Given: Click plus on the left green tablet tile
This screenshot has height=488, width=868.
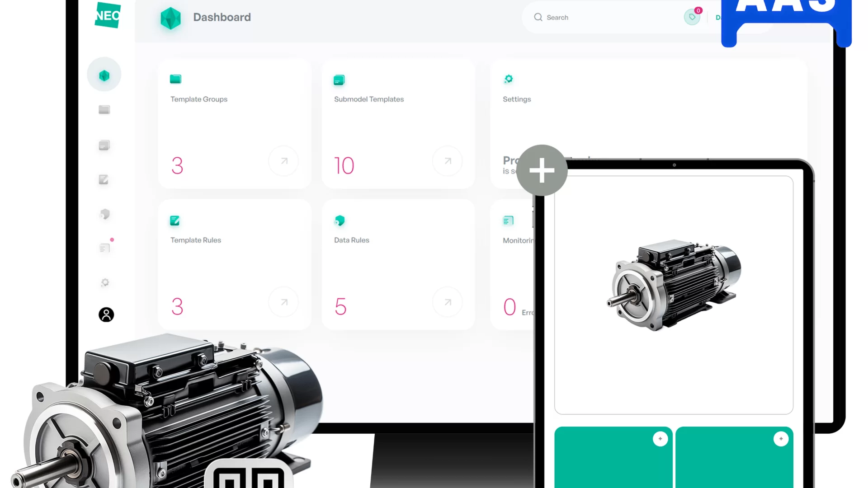Looking at the screenshot, I should point(660,439).
